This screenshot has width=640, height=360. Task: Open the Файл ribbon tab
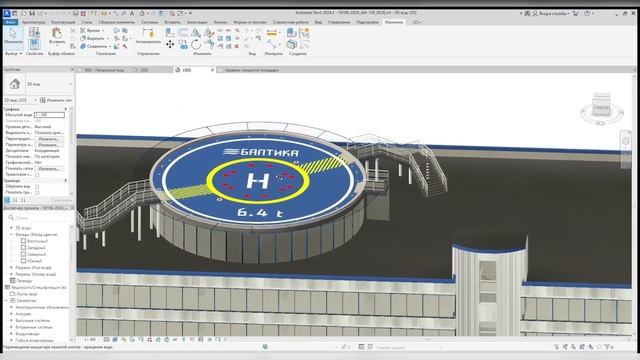(11, 22)
